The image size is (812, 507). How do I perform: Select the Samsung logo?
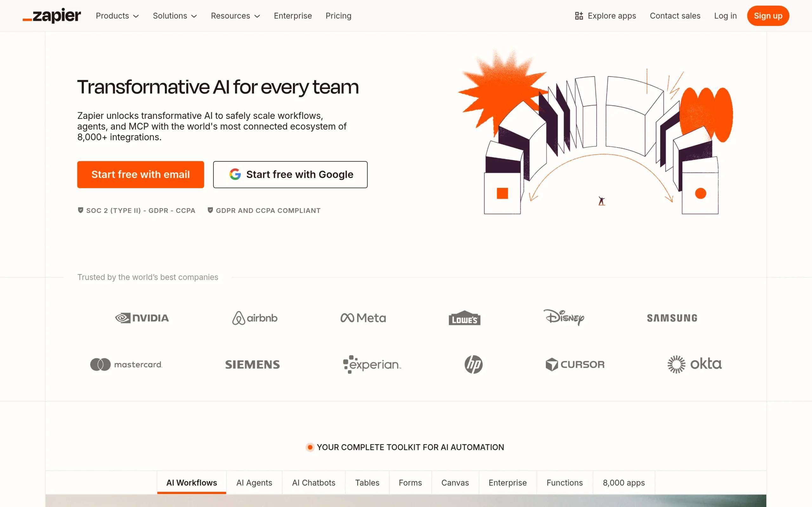671,318
